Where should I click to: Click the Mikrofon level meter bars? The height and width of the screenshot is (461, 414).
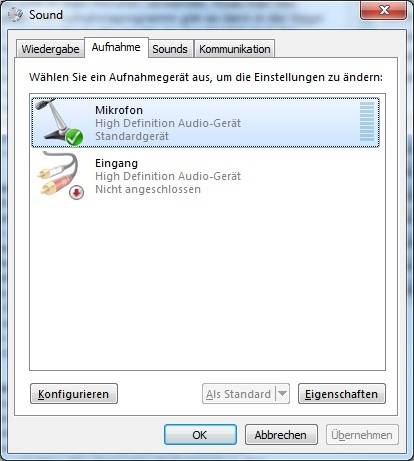coord(367,122)
